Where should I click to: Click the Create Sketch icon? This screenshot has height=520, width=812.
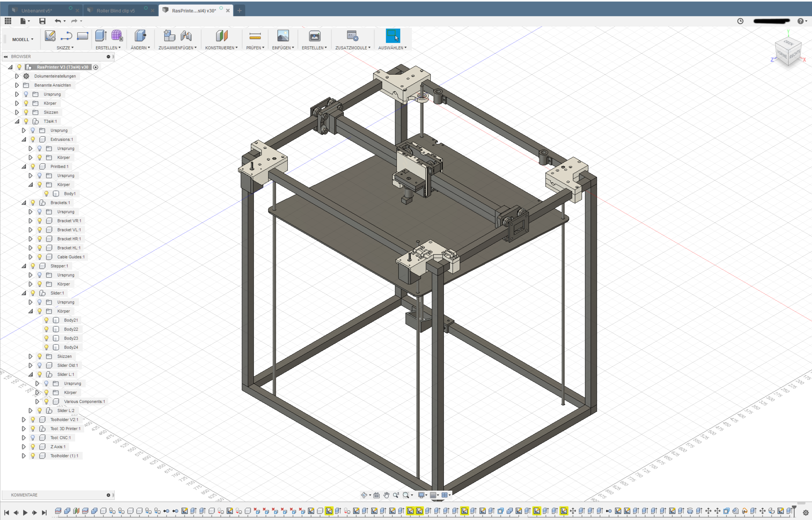coord(50,36)
